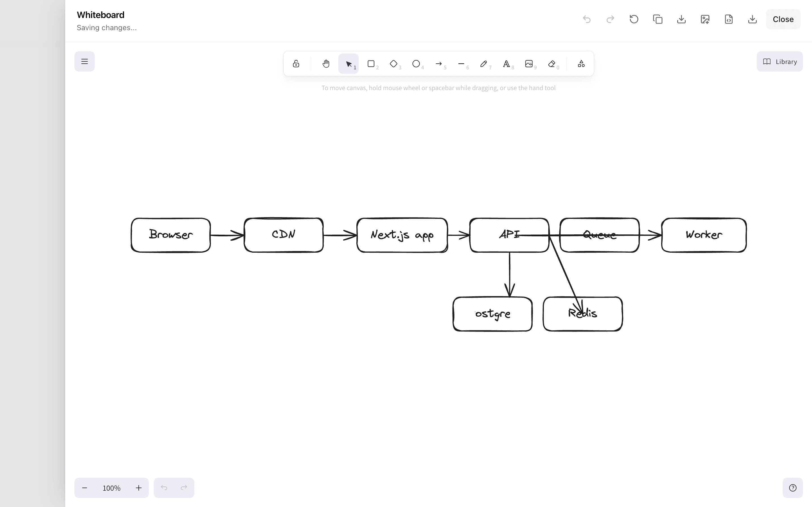Reset zoom via the 100% label

[111, 488]
